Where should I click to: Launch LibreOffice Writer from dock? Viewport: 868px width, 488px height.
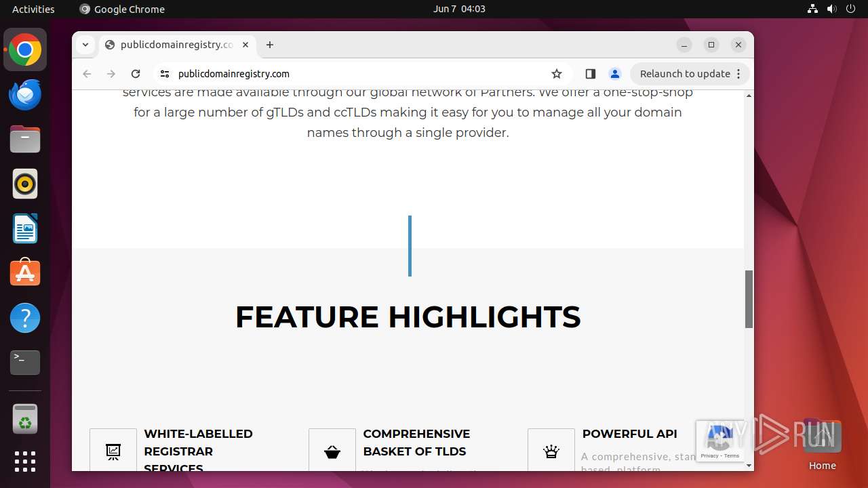pyautogui.click(x=25, y=228)
